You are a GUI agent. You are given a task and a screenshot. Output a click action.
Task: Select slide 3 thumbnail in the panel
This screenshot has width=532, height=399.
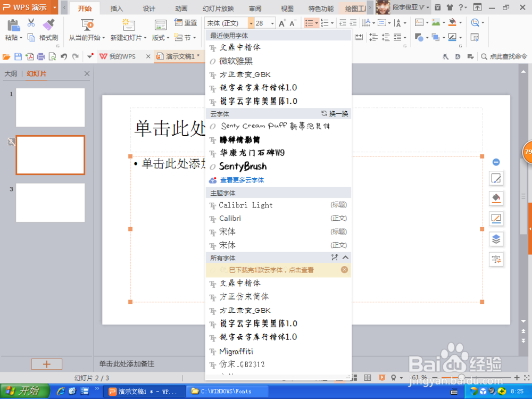(50, 203)
